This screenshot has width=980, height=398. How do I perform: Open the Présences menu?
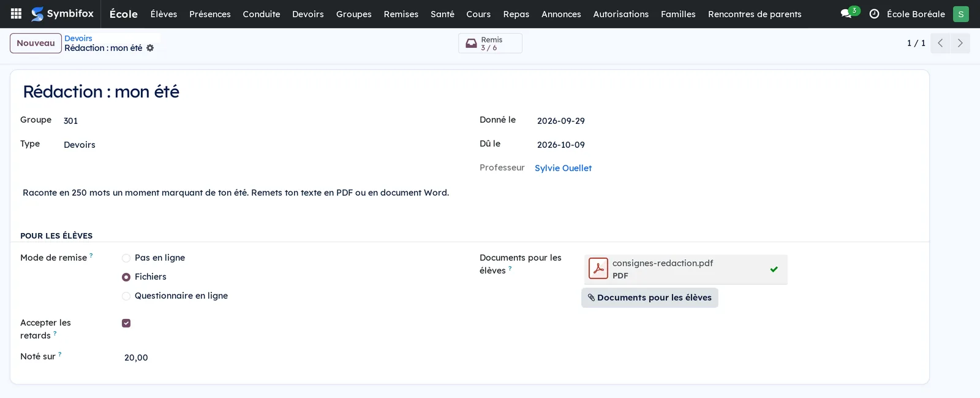[210, 13]
